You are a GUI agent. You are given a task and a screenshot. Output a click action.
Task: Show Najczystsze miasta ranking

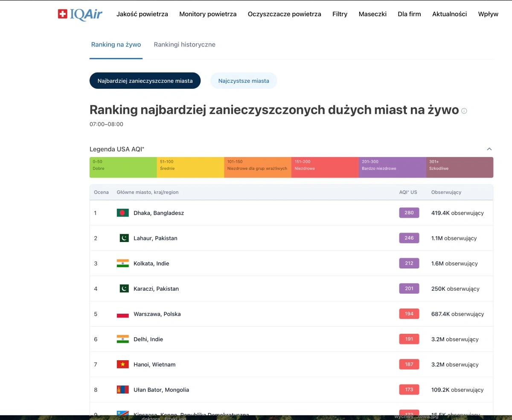pyautogui.click(x=244, y=81)
